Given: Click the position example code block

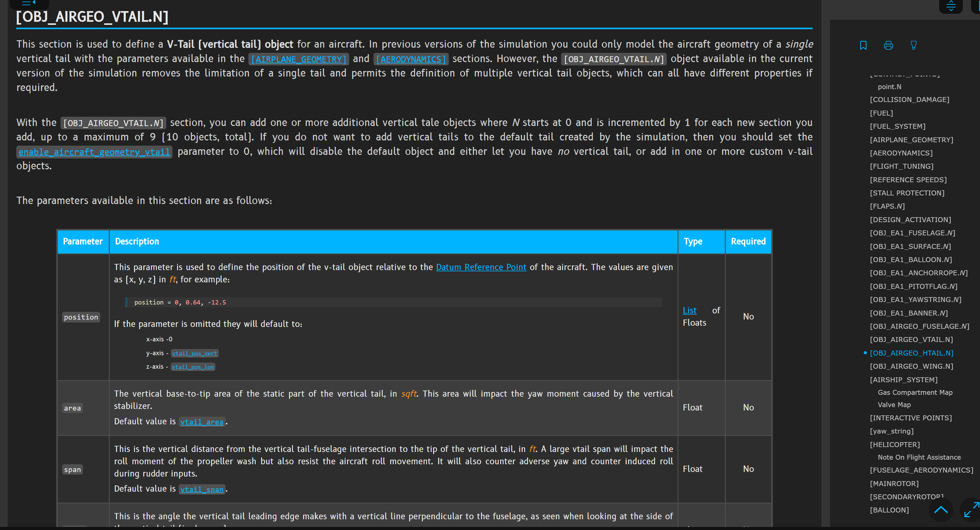Looking at the screenshot, I should (393, 302).
